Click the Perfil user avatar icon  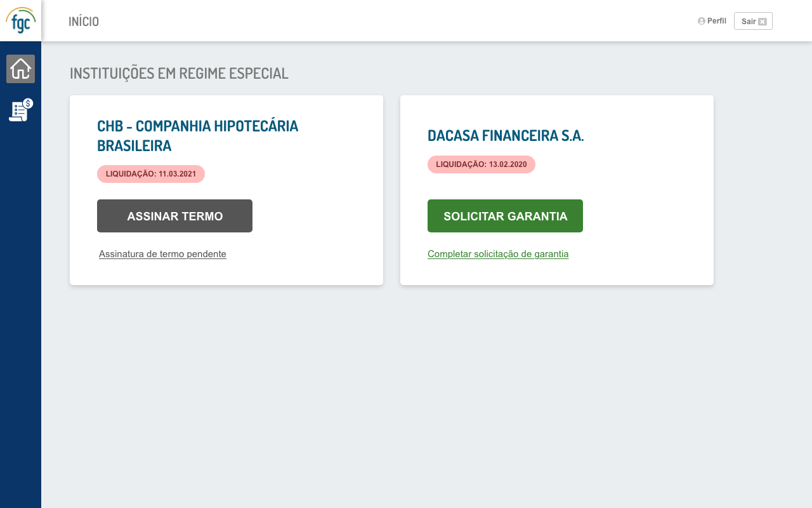[702, 21]
